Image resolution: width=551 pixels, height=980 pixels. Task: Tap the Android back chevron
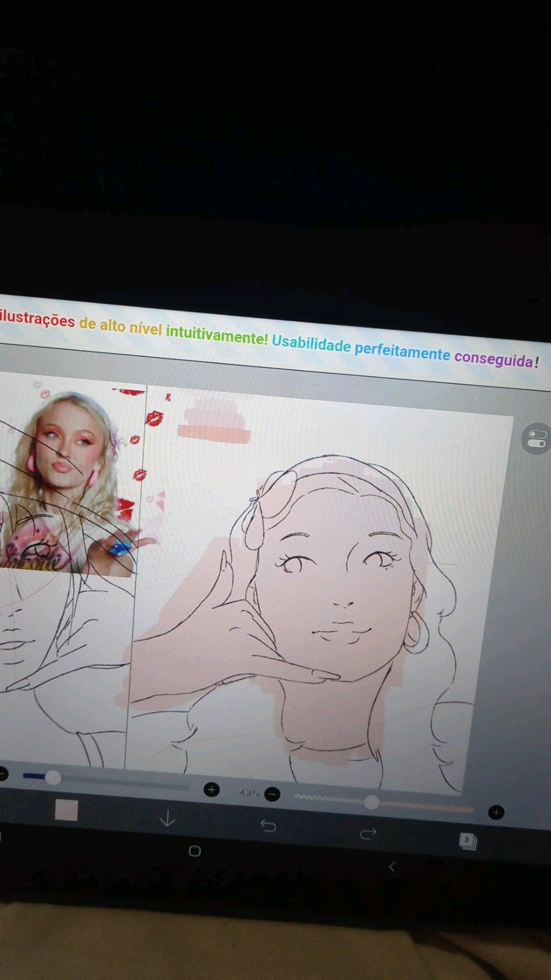point(392,867)
